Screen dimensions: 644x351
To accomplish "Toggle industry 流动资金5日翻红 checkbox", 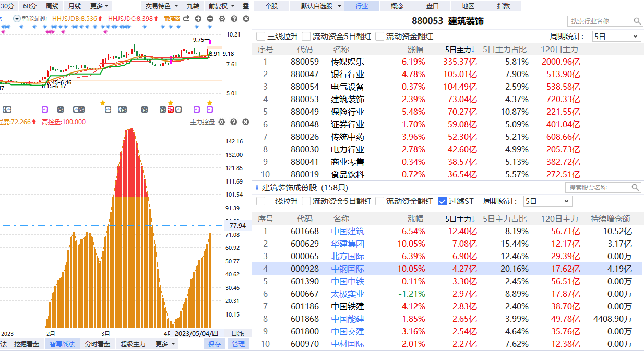I will coord(306,37).
